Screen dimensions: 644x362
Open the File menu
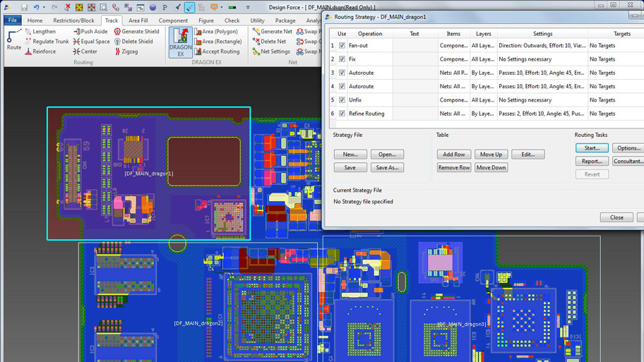tap(12, 20)
